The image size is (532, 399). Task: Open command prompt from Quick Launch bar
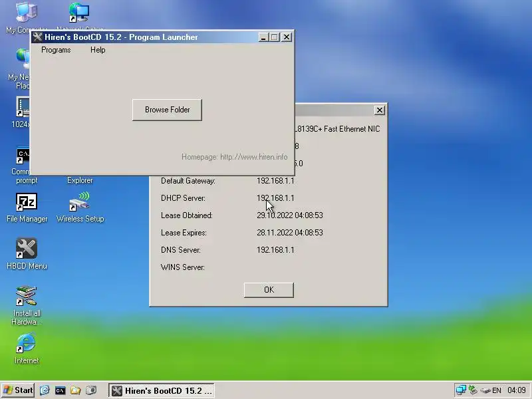point(60,390)
